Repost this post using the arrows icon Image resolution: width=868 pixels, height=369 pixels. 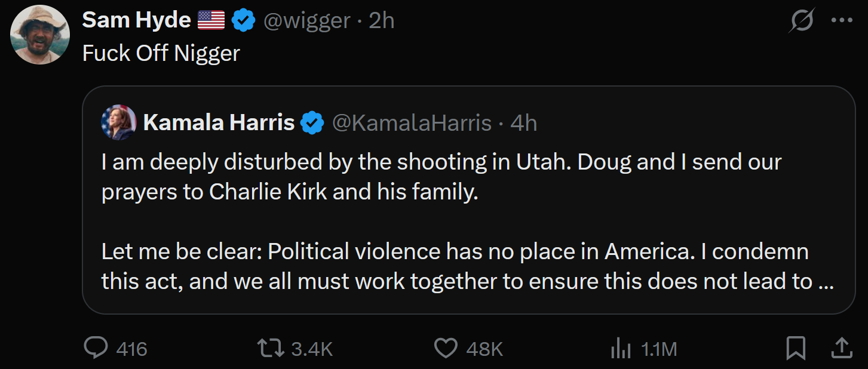(x=270, y=348)
